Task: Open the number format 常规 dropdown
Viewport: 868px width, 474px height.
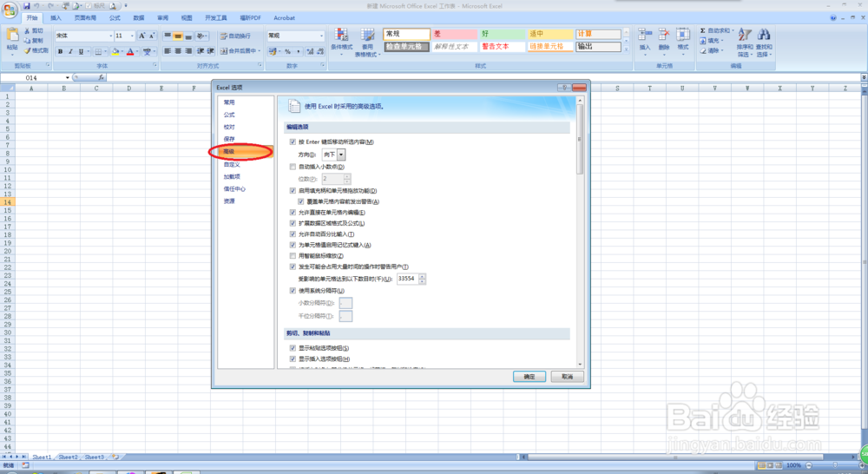Action: (321, 36)
